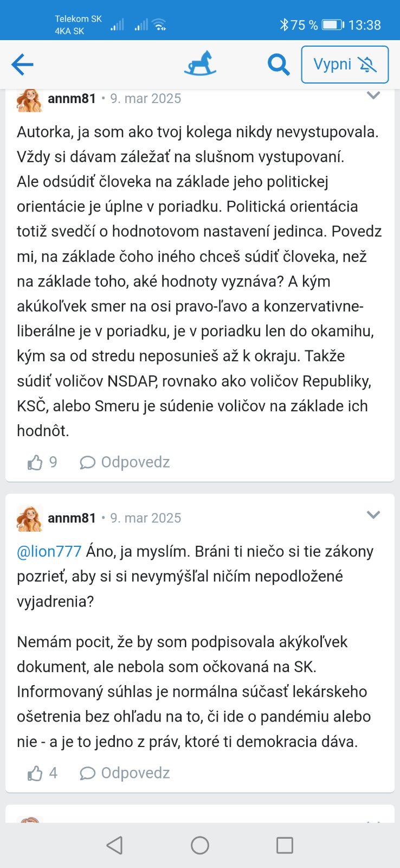
Task: Tap annm81 avatar in second comment
Action: (x=29, y=518)
